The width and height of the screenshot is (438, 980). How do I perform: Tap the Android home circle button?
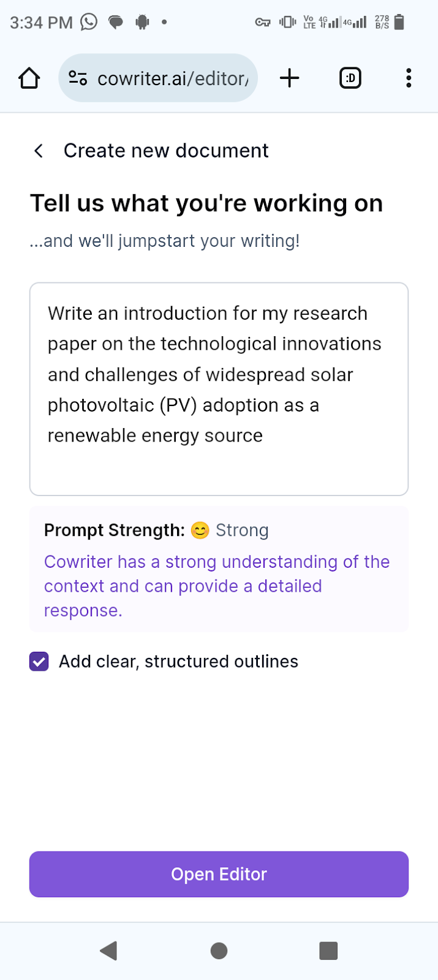click(x=219, y=951)
